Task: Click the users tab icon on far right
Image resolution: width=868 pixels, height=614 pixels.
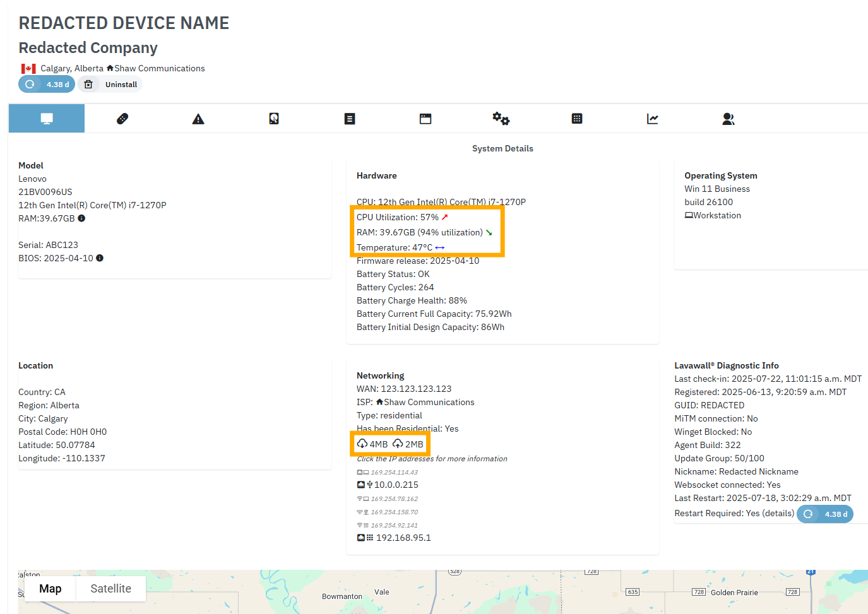Action: 728,118
